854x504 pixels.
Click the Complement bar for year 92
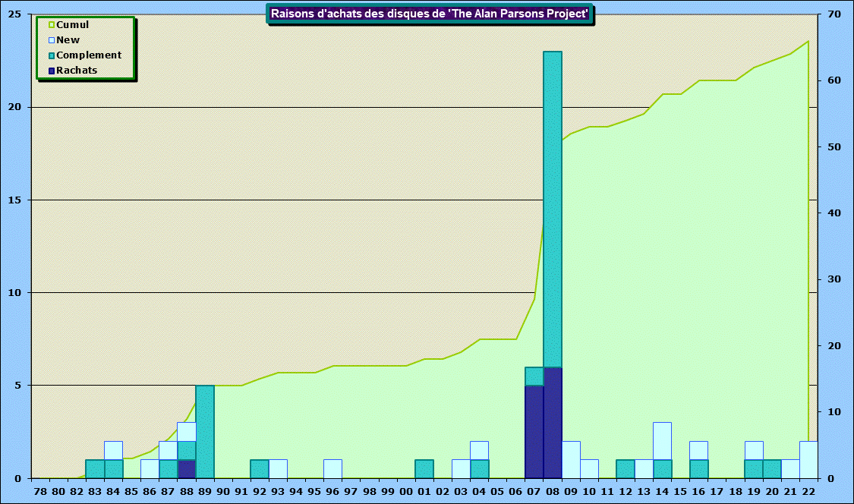click(260, 469)
